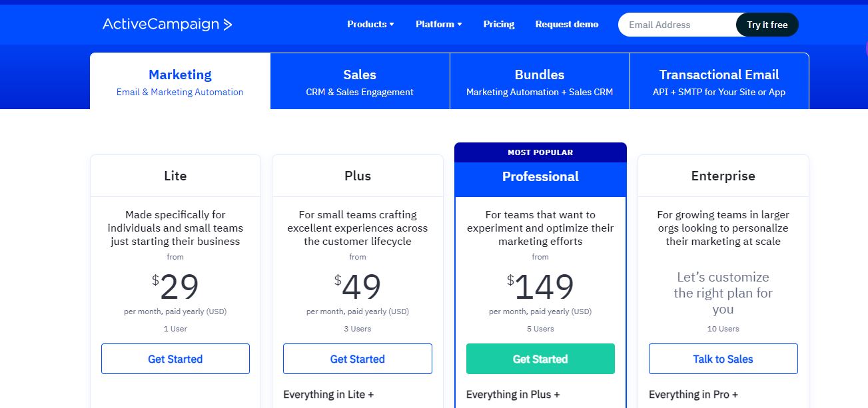Open the Platform dropdown menu
Image resolution: width=868 pixels, height=408 pixels.
click(x=438, y=24)
